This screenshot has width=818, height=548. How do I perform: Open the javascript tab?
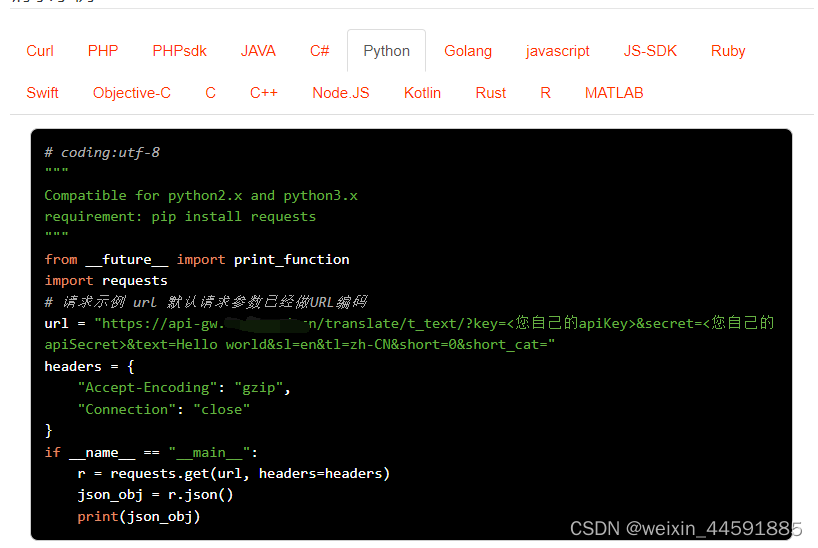tap(558, 51)
